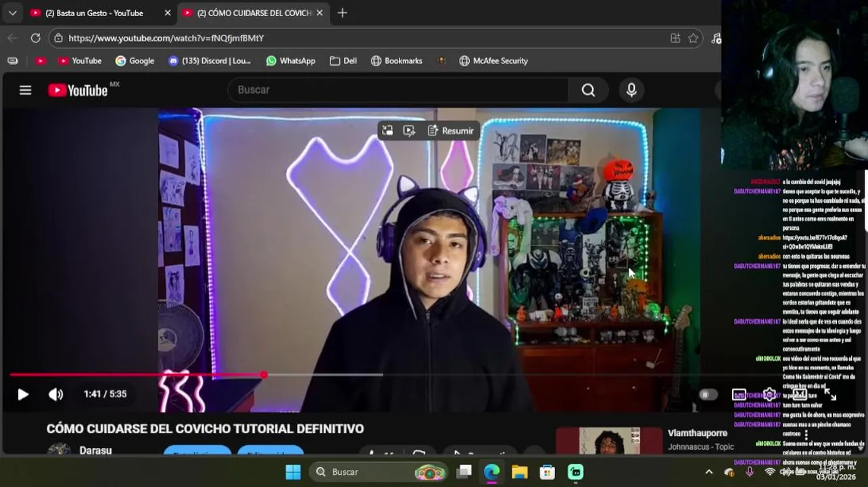Click the first red YouTube favicon bookmark
The height and width of the screenshot is (487, 868).
click(x=41, y=61)
